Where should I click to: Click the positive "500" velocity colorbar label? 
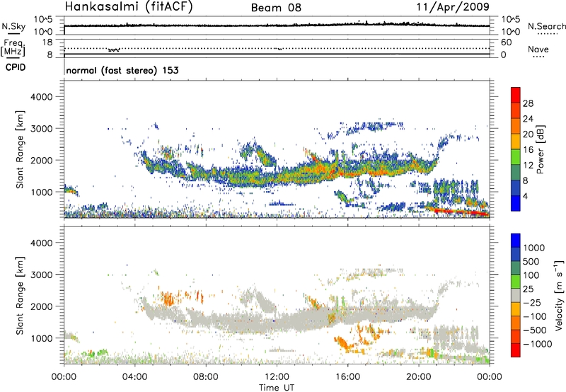click(531, 262)
